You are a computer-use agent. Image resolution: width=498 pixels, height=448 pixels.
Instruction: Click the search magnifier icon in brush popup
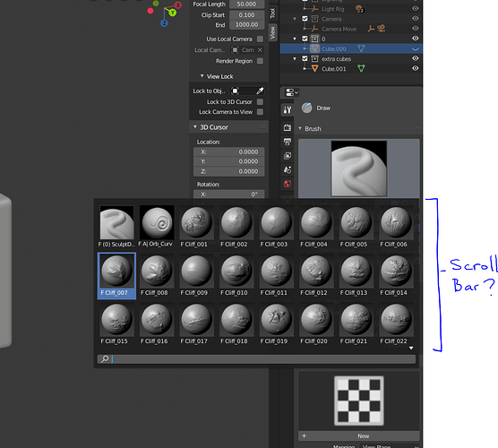pos(105,359)
